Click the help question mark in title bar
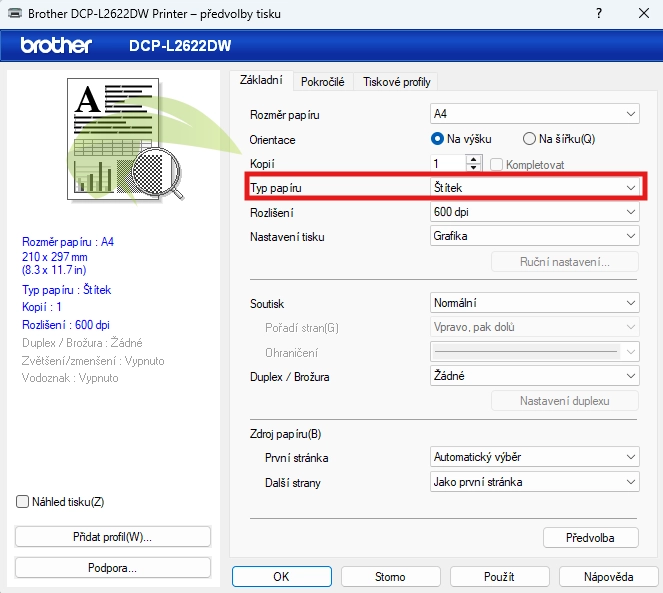Viewport: 663px width, 593px height. (599, 13)
